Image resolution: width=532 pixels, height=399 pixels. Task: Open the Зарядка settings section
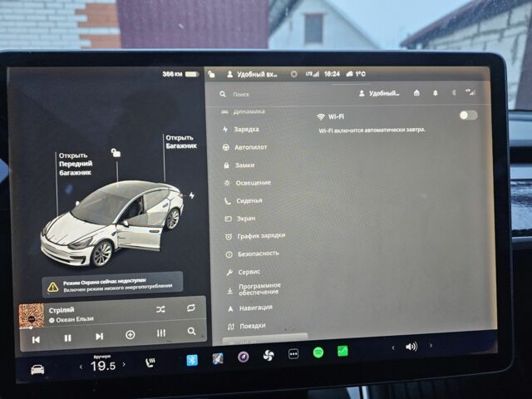246,130
